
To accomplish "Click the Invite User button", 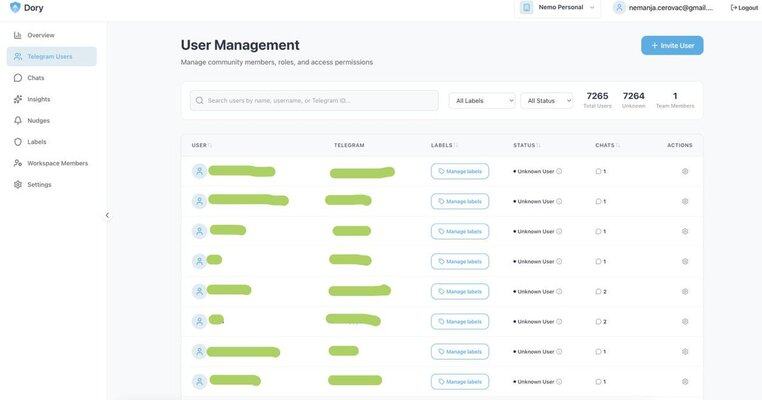I will pos(672,45).
